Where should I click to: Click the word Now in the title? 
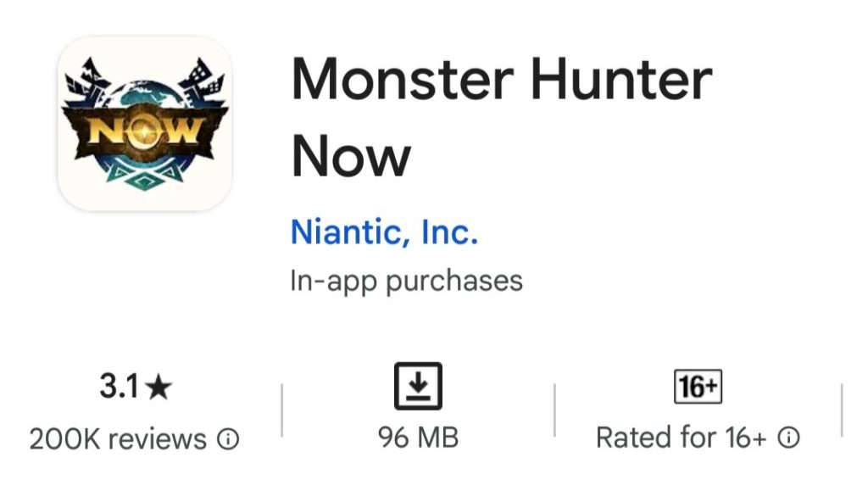[x=351, y=157]
